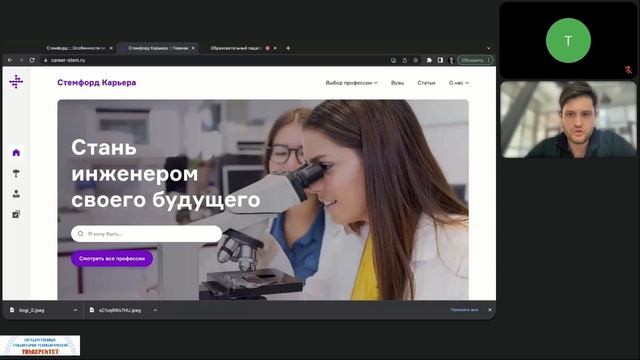Screen dimensions: 640x360
Task: Open the person icon in left sidebar
Action: [16, 193]
